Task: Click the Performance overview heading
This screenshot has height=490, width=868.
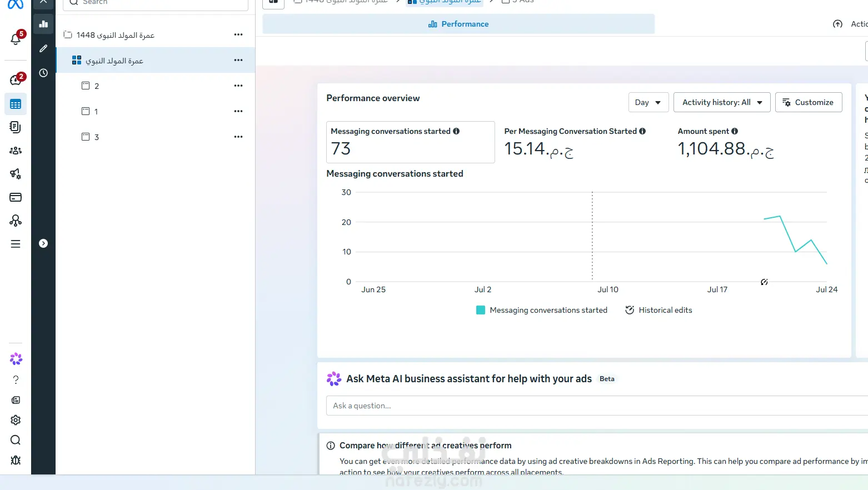Action: [373, 98]
